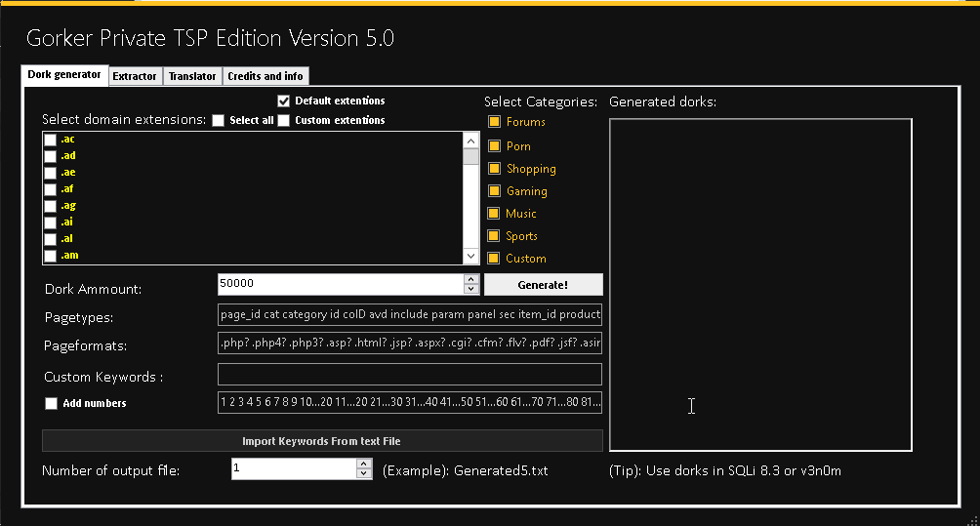
Task: Click into the Pagetypes field
Action: (410, 314)
